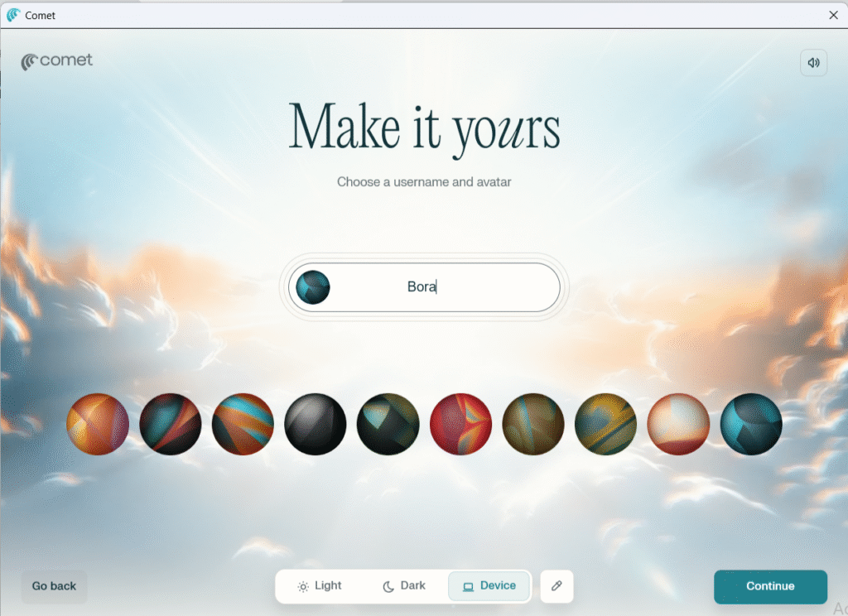Select the seventh brown and teal avatar

tap(533, 424)
